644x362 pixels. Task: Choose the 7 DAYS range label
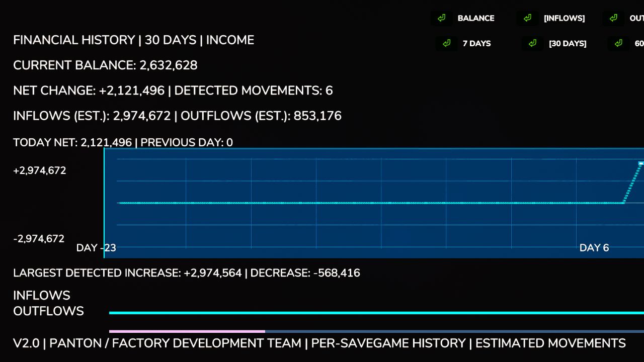[x=476, y=43]
